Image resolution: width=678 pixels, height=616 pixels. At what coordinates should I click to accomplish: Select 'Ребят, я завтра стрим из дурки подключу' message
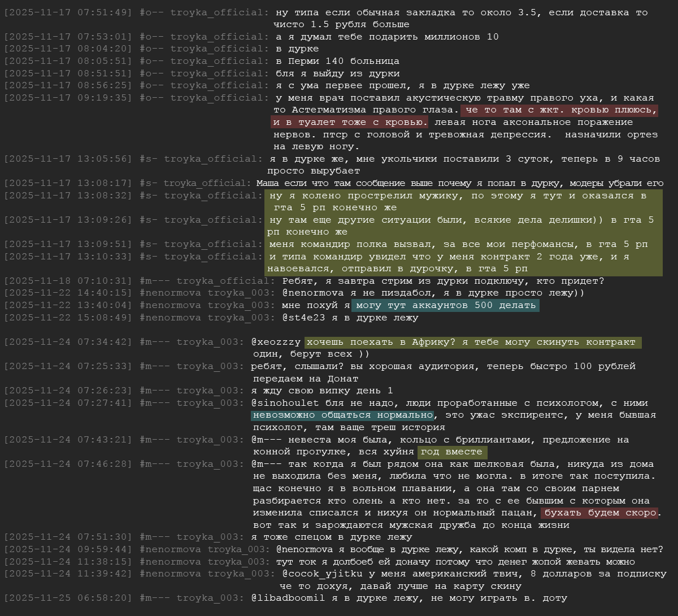tap(443, 281)
